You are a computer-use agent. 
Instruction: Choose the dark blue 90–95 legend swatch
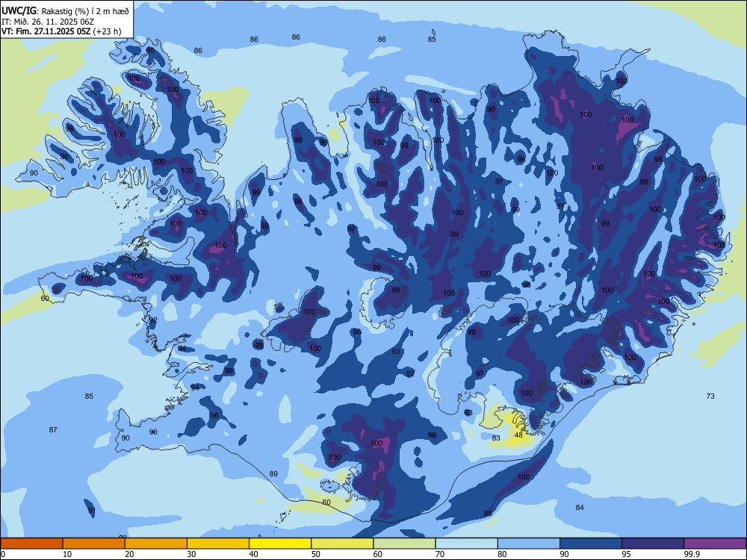pyautogui.click(x=591, y=544)
